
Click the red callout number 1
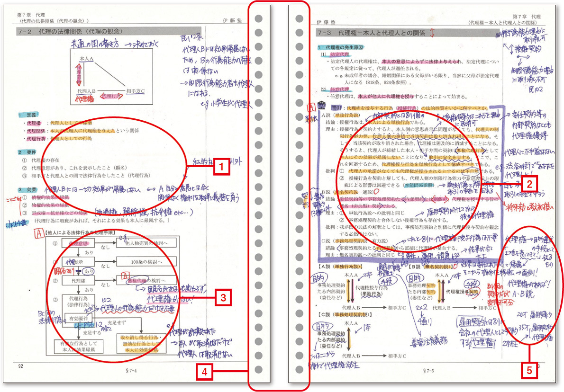tap(221, 167)
